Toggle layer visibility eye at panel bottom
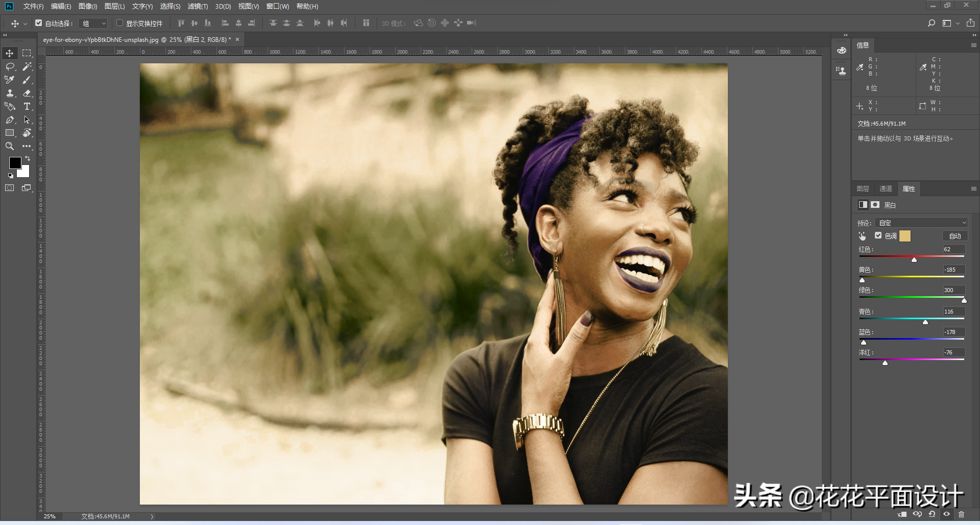980x525 pixels. click(947, 514)
